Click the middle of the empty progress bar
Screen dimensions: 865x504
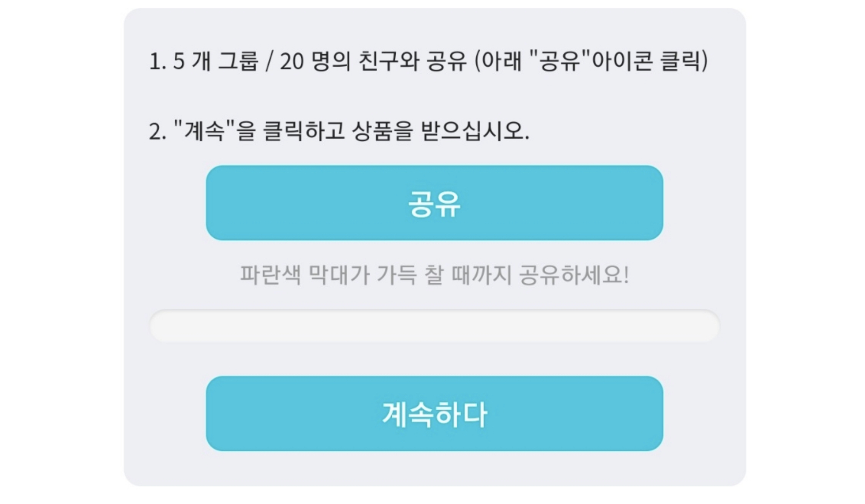[x=434, y=326]
